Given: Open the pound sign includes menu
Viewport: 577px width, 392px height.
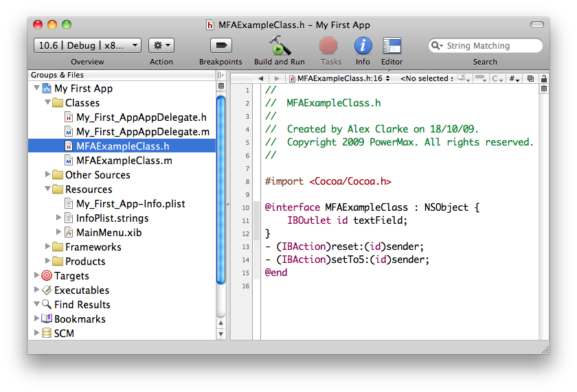Looking at the screenshot, I should pos(514,79).
